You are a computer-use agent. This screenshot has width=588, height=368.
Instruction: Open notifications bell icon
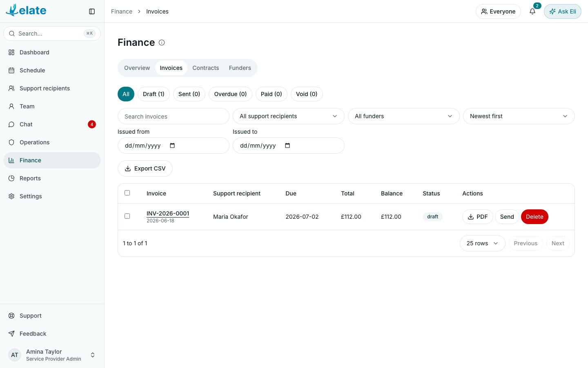pyautogui.click(x=532, y=11)
